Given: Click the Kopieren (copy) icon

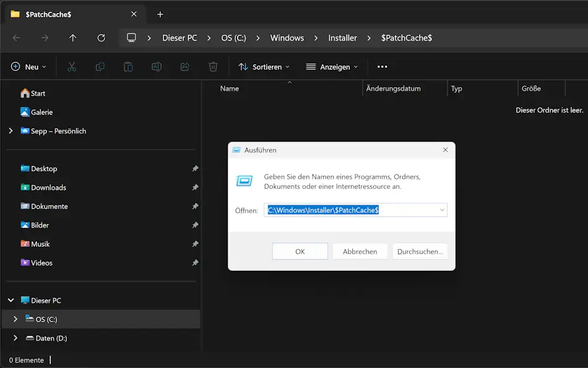Looking at the screenshot, I should pos(100,66).
